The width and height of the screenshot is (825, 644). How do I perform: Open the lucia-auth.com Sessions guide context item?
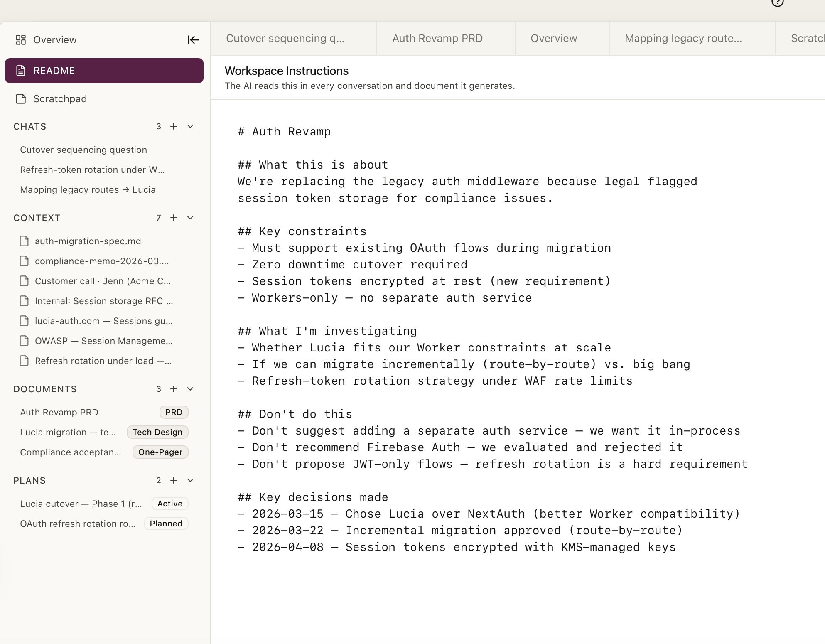coord(102,321)
